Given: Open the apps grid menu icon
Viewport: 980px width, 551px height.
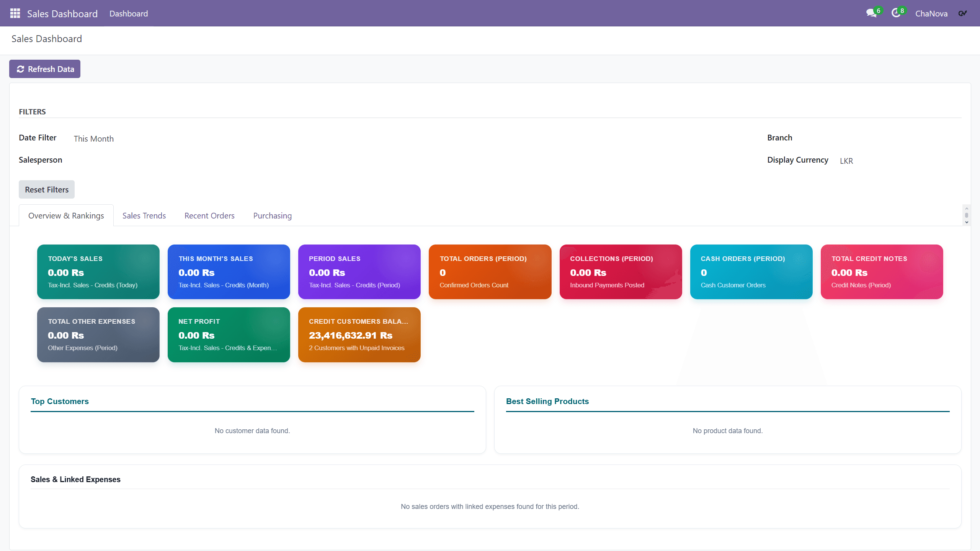Looking at the screenshot, I should tap(15, 13).
